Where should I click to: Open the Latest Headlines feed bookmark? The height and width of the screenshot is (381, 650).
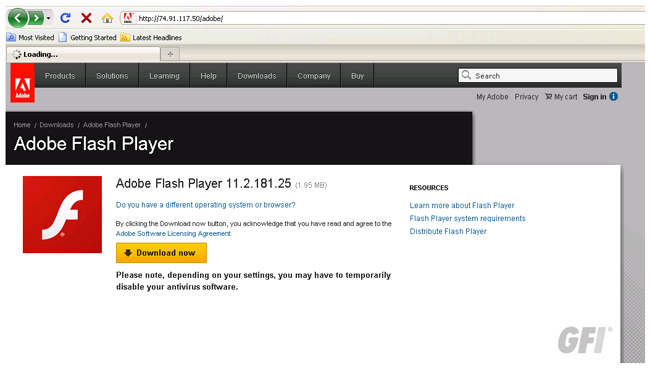(151, 38)
